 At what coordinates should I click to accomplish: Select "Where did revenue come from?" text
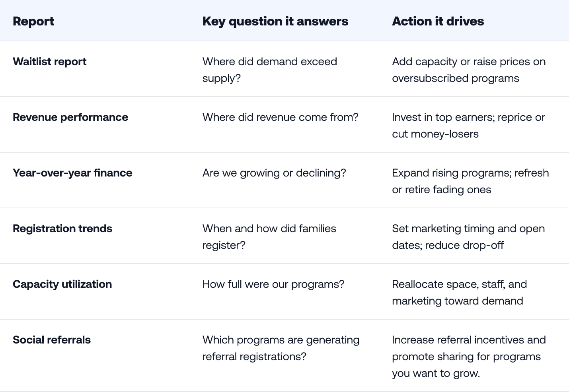click(x=280, y=117)
